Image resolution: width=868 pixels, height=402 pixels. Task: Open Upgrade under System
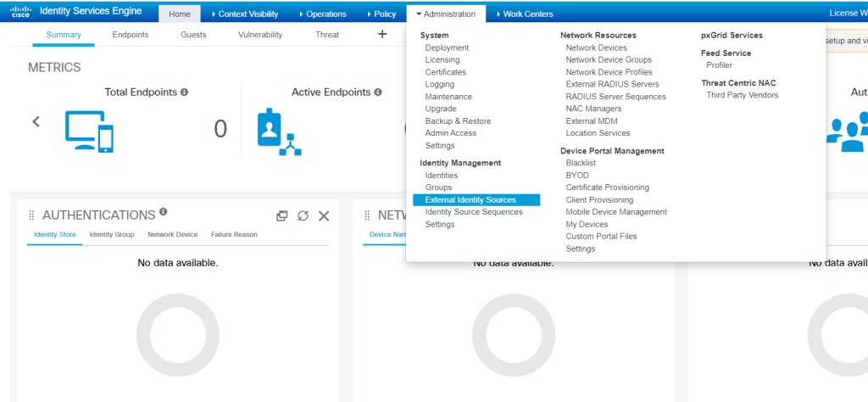(x=441, y=109)
